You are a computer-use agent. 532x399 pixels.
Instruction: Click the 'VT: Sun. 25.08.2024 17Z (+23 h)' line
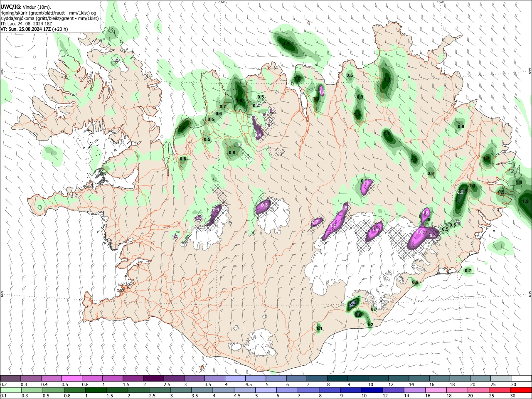coord(34,29)
